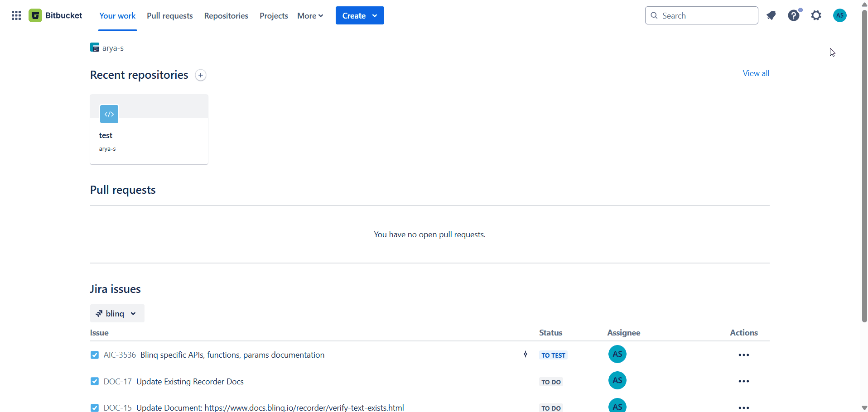The width and height of the screenshot is (868, 412).
Task: Uncheck the DOC-17 issue checkbox
Action: click(x=94, y=381)
